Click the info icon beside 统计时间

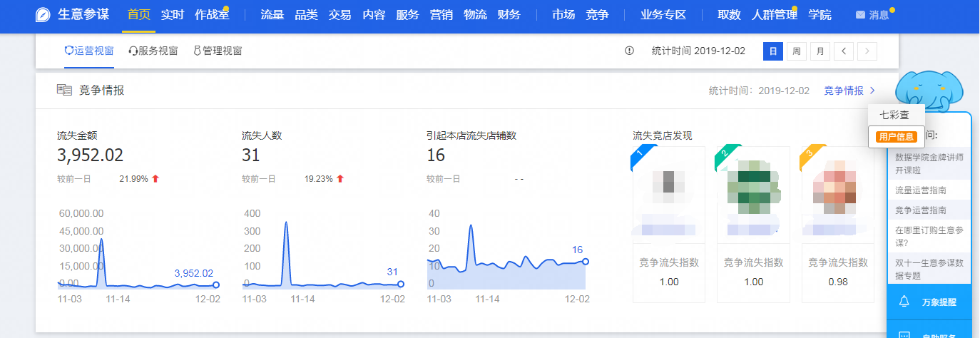629,51
